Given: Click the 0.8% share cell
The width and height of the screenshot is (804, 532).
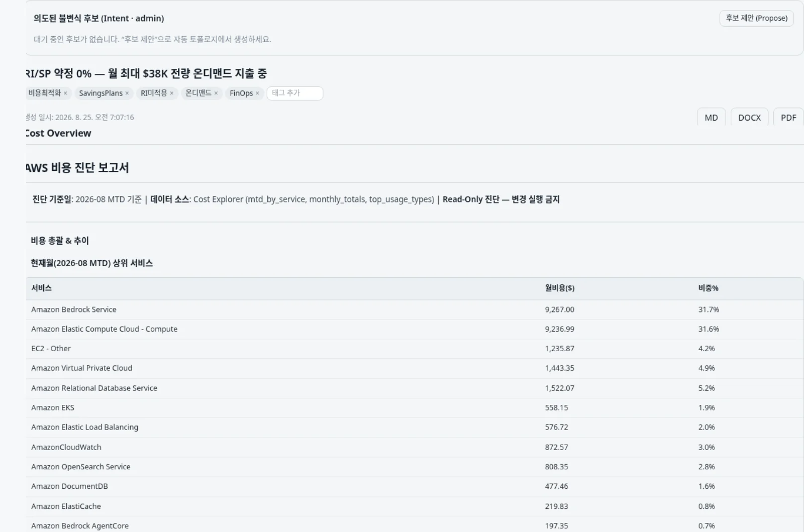Looking at the screenshot, I should (707, 506).
